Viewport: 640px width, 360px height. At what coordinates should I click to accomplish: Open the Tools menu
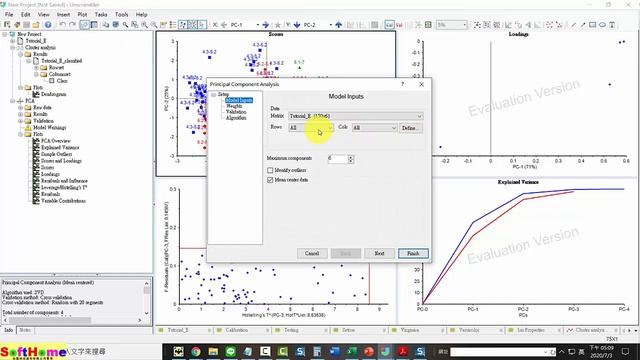(122, 14)
